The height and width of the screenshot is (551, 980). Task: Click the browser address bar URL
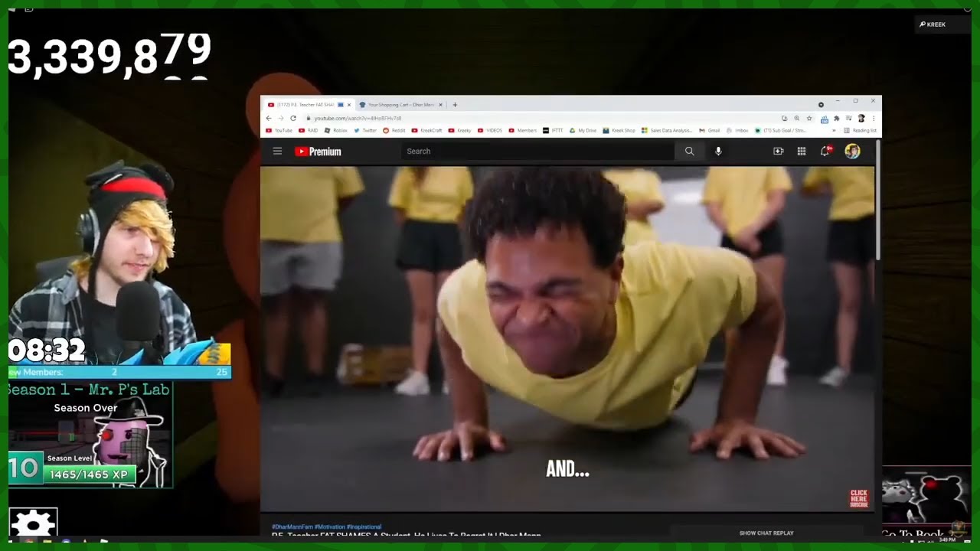[x=358, y=119]
